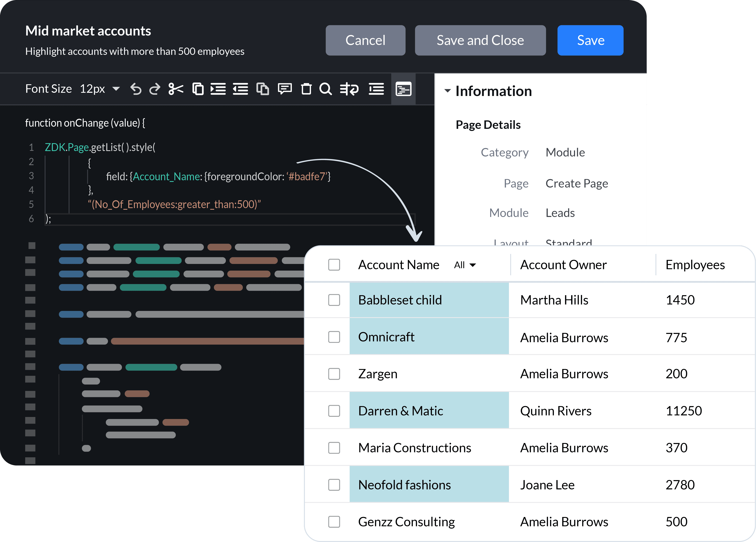The image size is (756, 542).
Task: Click the Employees column header
Action: click(695, 265)
